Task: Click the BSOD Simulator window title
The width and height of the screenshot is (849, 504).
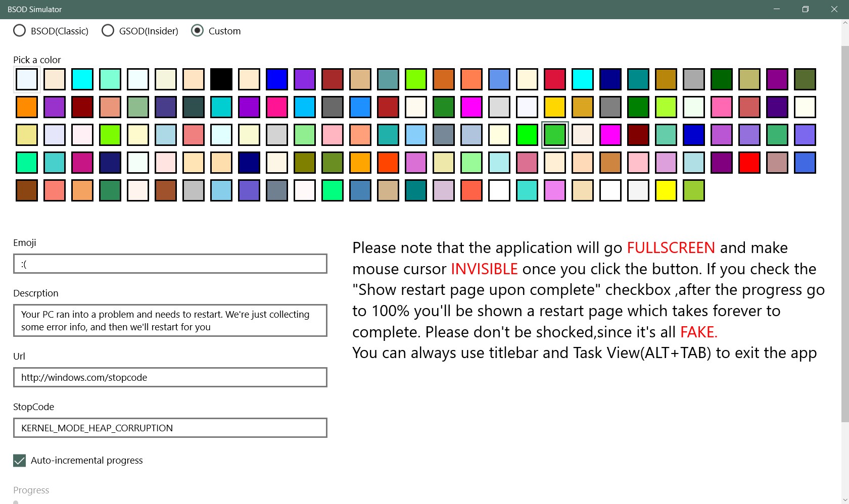Action: point(35,9)
